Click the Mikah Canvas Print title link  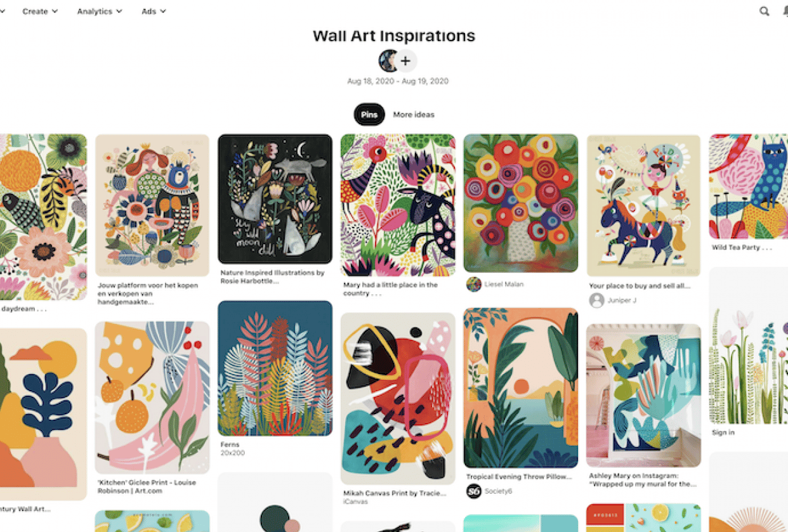tap(395, 493)
